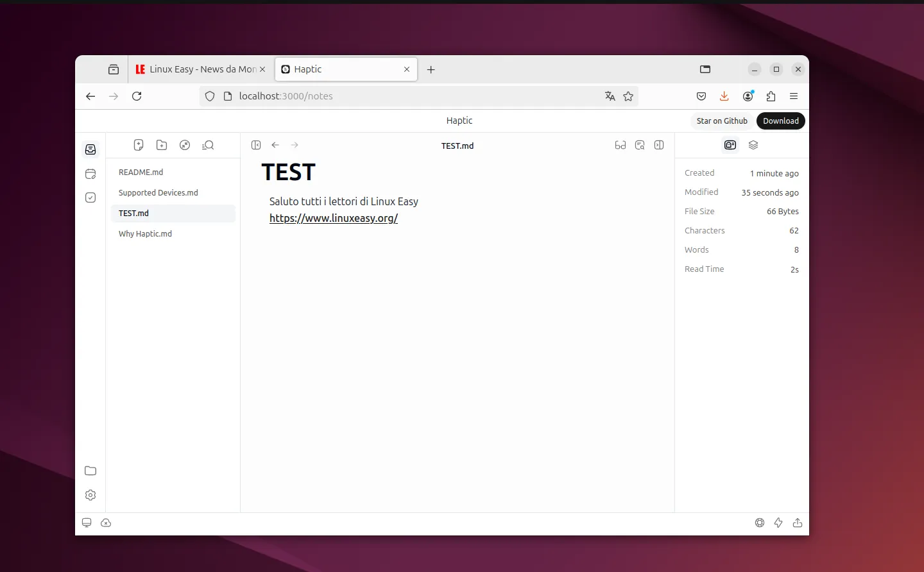Open the Why Haptic.md note
Image resolution: width=924 pixels, height=572 pixels.
click(146, 234)
